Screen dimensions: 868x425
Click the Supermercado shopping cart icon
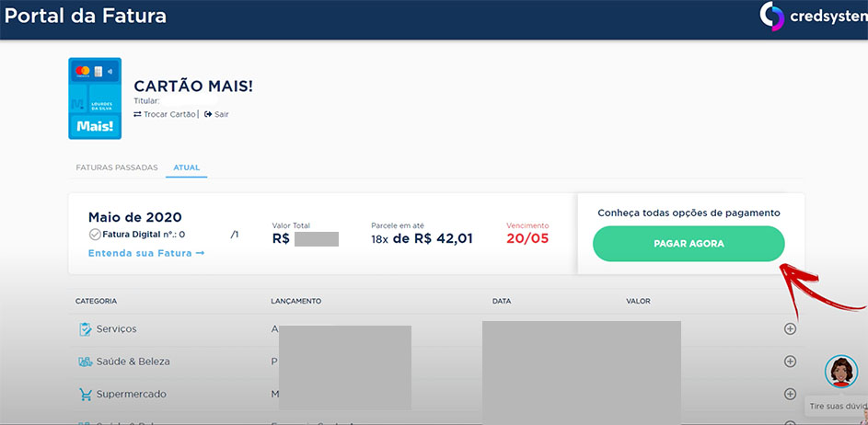coord(86,394)
